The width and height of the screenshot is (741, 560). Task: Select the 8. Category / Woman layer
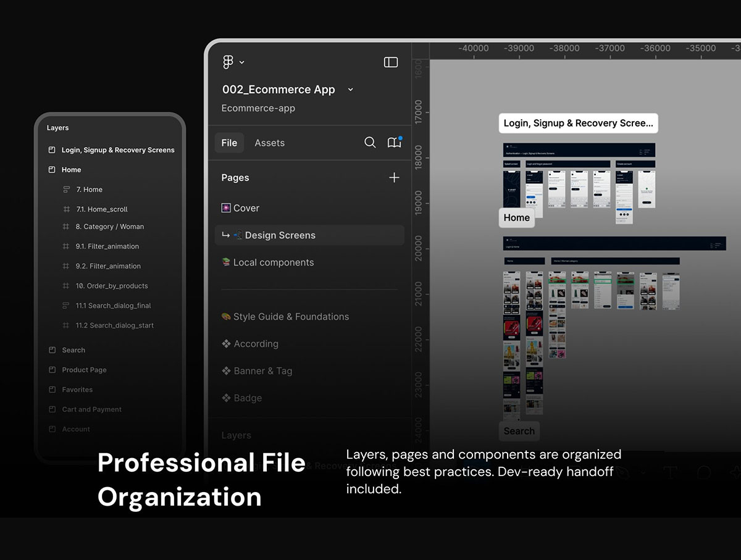pyautogui.click(x=111, y=227)
